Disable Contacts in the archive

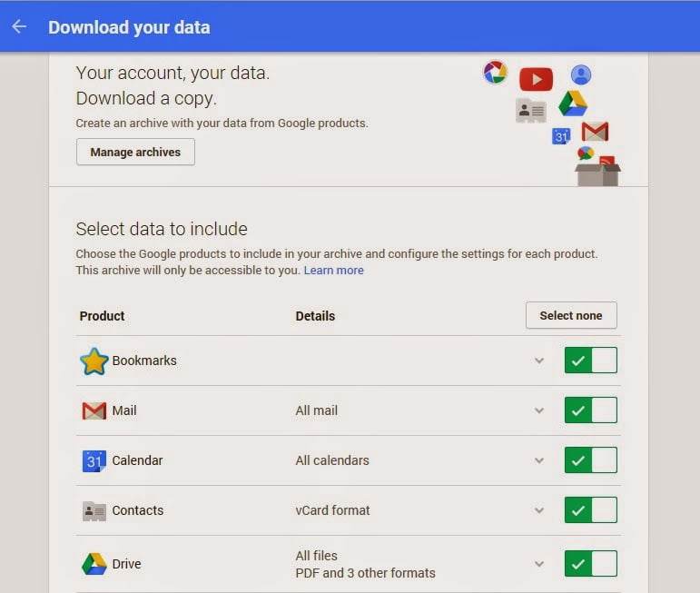pos(591,510)
